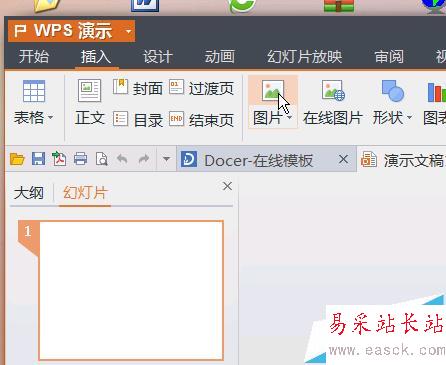Viewport: 446px width, 365px height.
Task: Open the Word desktop shortcut icon
Action: [145, 6]
